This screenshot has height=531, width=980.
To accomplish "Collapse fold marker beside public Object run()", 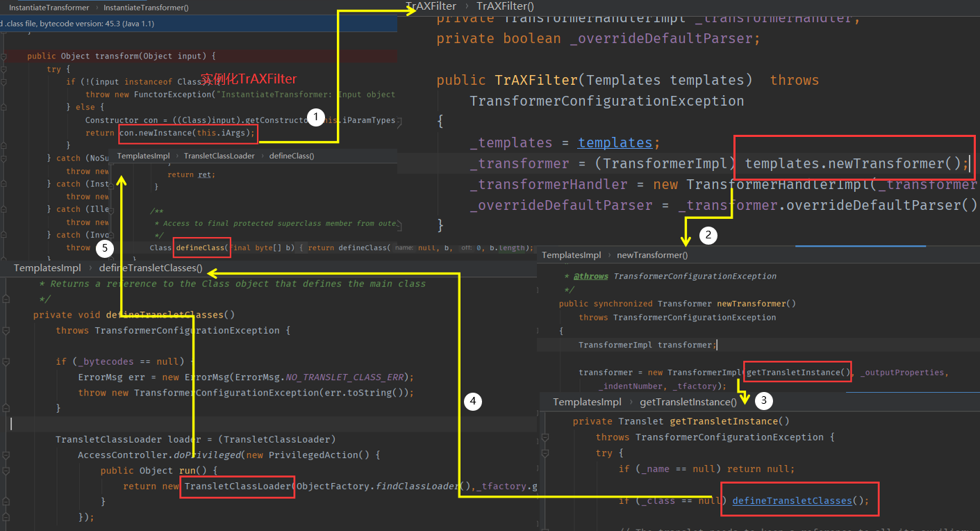I will coord(6,471).
